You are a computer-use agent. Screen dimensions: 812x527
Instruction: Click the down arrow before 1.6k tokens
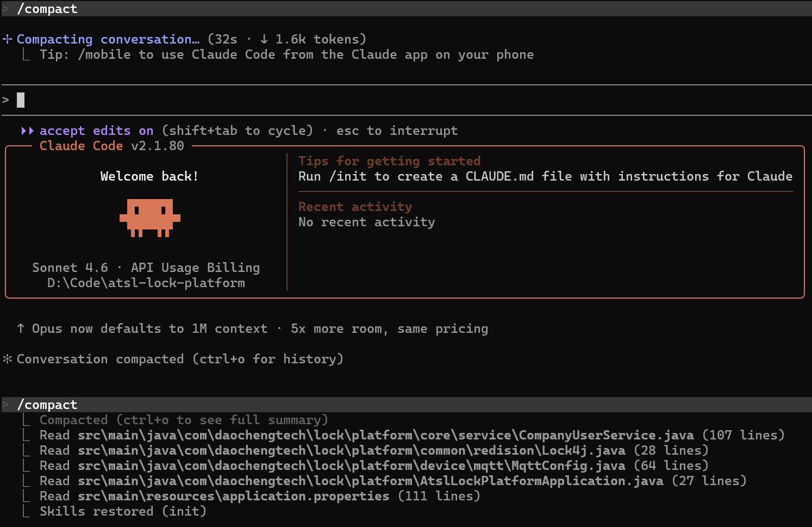tap(264, 39)
